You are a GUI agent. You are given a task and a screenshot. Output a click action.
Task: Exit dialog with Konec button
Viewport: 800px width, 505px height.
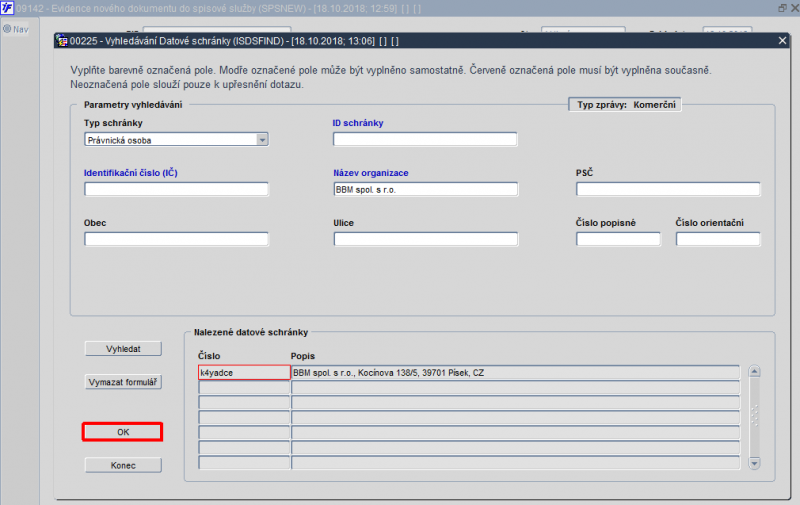coord(123,465)
